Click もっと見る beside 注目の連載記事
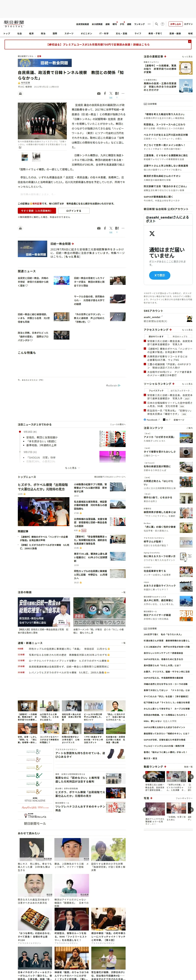The width and height of the screenshot is (196, 980). click(187, 56)
